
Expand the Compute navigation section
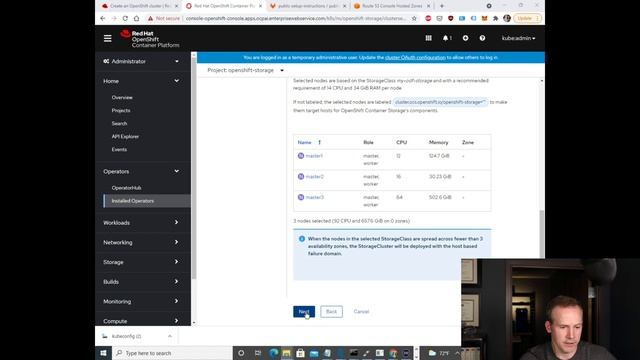pos(142,321)
